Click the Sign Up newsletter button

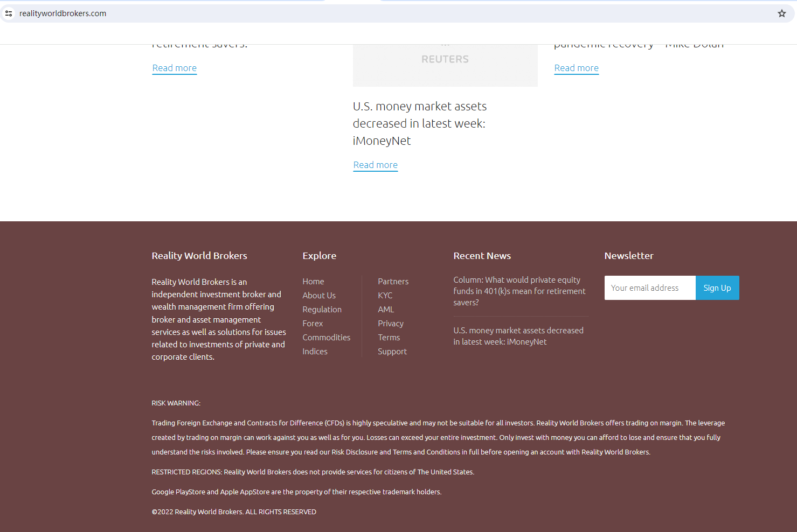click(717, 288)
